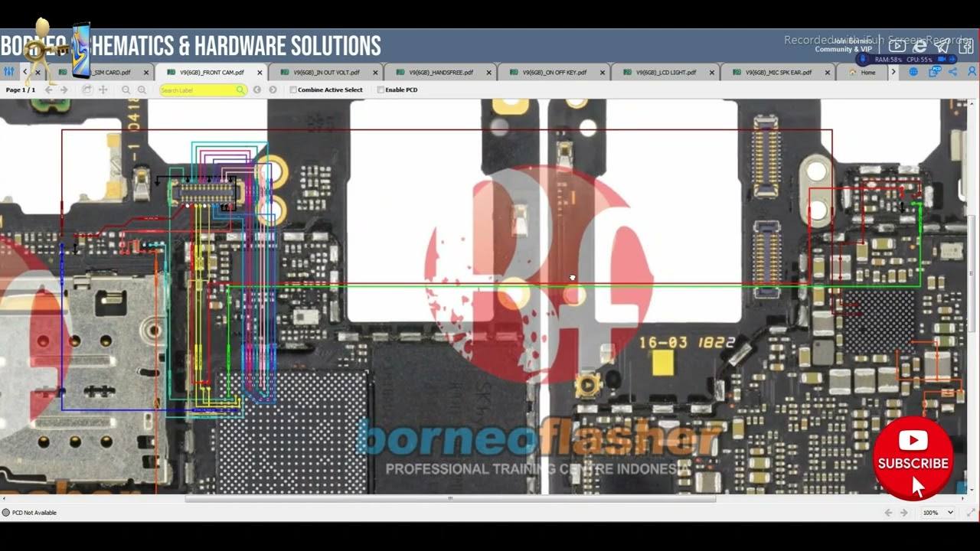Click the microphone icon in recorder overlay
980x551 pixels.
pyautogui.click(x=864, y=59)
